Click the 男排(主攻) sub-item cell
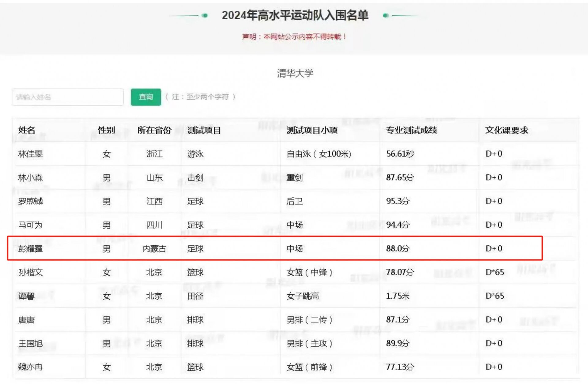Viewport: 588px width, 384px height. (x=310, y=343)
